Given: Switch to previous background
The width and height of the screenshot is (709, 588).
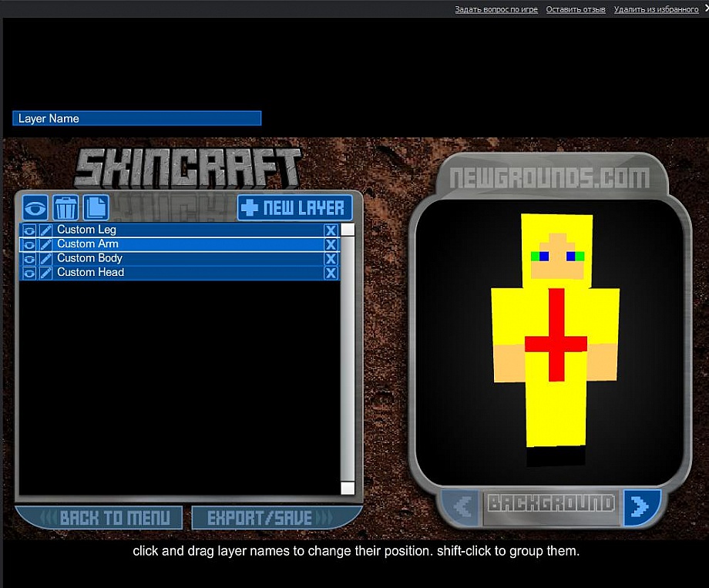Looking at the screenshot, I should tap(460, 506).
